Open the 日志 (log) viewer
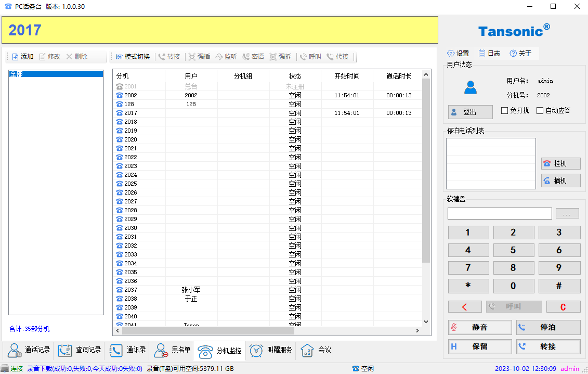The height and width of the screenshot is (374, 588). [x=489, y=53]
